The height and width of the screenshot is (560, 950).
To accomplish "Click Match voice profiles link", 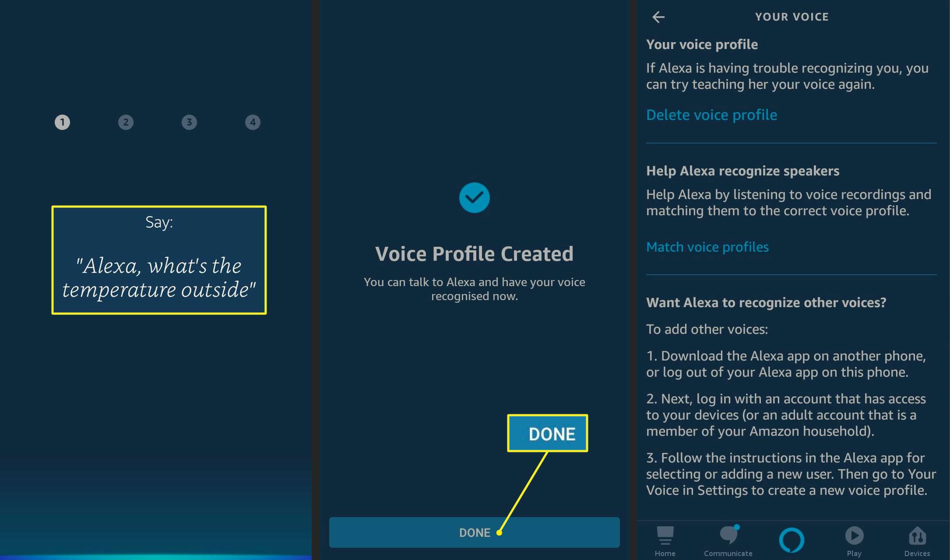I will [x=708, y=247].
